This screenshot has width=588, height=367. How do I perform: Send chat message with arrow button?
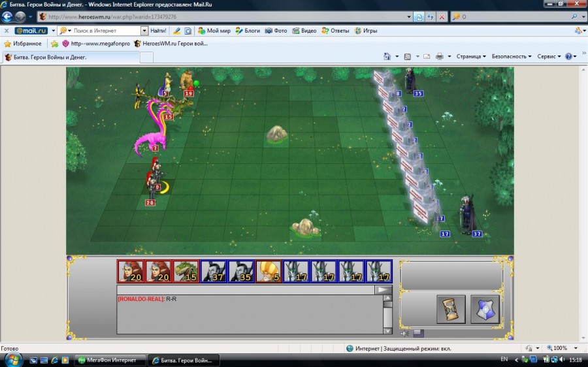point(383,290)
